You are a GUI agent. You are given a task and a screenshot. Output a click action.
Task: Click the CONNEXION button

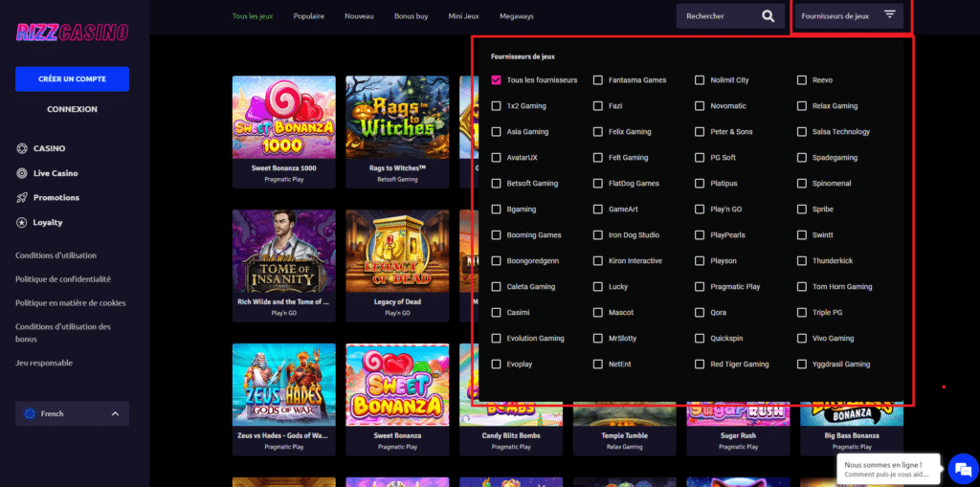72,109
